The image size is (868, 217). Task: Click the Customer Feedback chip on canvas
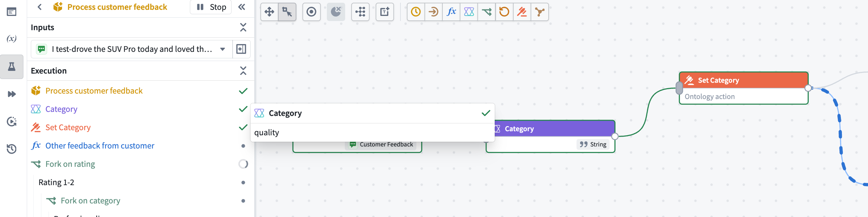point(381,144)
